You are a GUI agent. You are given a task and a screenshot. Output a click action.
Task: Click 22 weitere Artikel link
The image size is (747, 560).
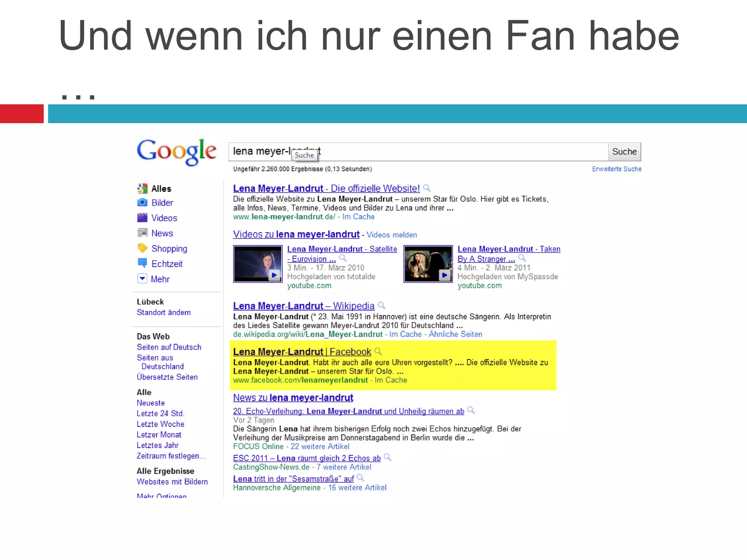(x=320, y=446)
